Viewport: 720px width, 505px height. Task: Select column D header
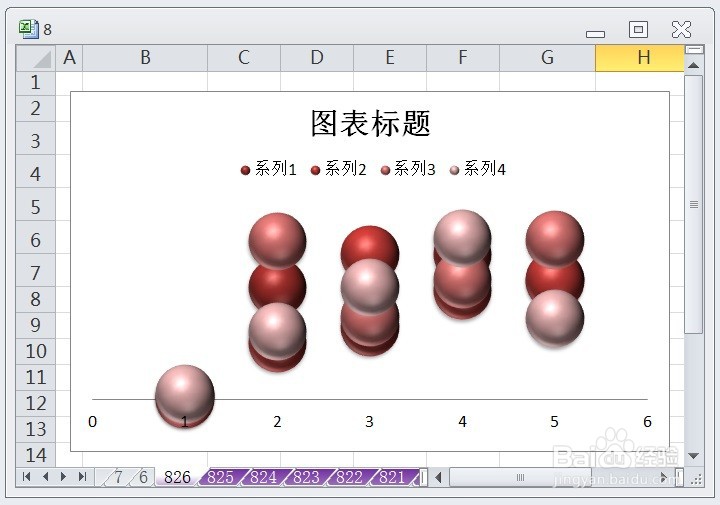(x=317, y=58)
